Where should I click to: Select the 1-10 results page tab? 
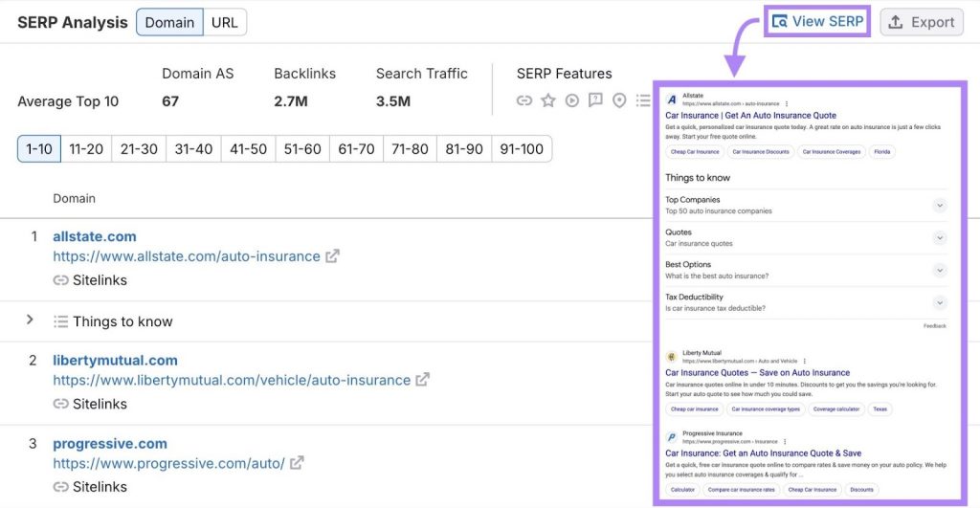(38, 148)
